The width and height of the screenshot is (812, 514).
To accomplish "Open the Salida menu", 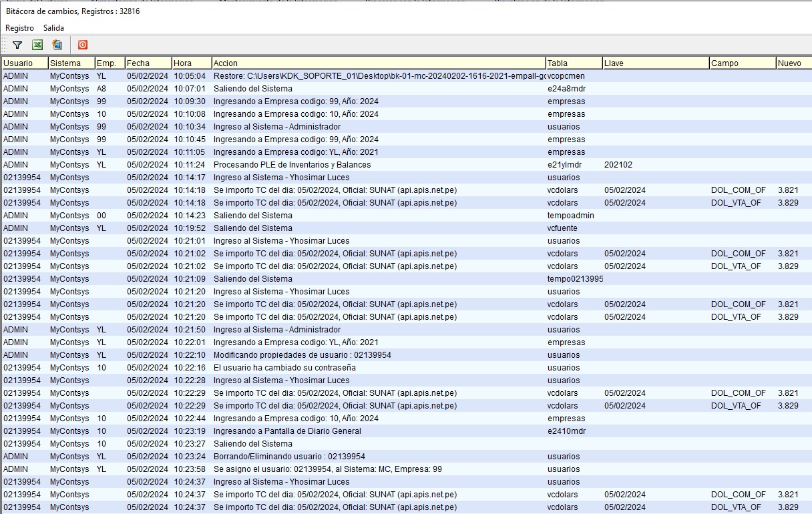I will pos(53,28).
